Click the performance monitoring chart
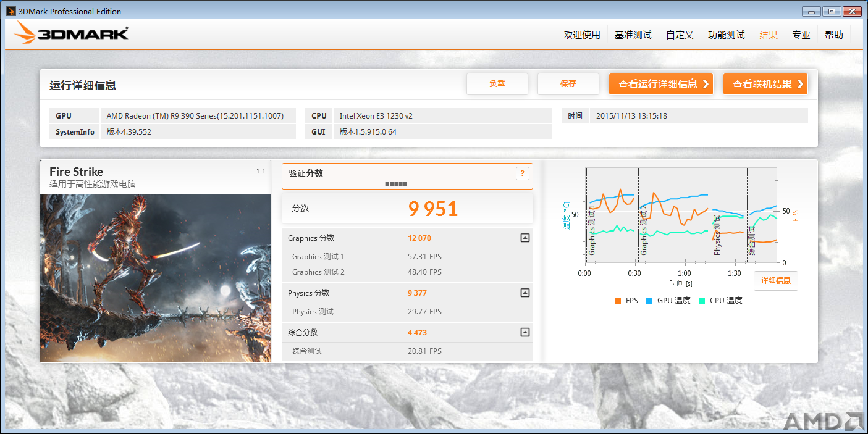Viewport: 868px width, 434px height. pos(681,215)
